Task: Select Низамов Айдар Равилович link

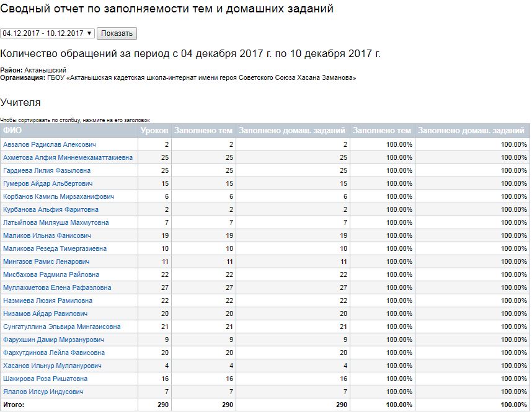Action: (45, 313)
